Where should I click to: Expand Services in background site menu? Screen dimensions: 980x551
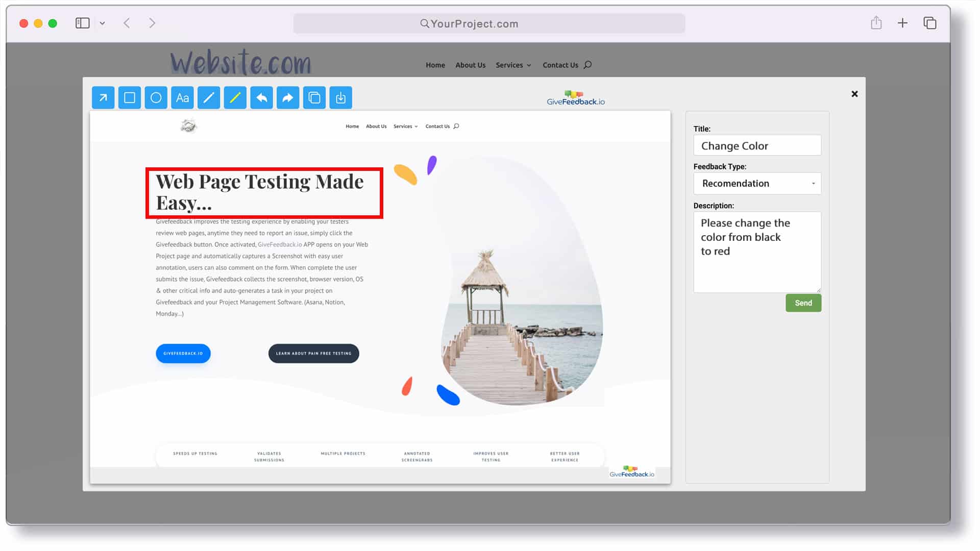coord(513,65)
